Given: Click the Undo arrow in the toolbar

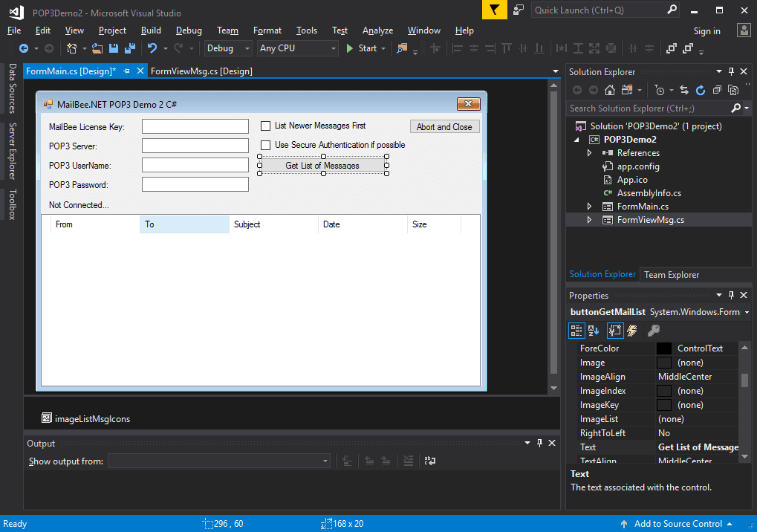Looking at the screenshot, I should click(152, 48).
